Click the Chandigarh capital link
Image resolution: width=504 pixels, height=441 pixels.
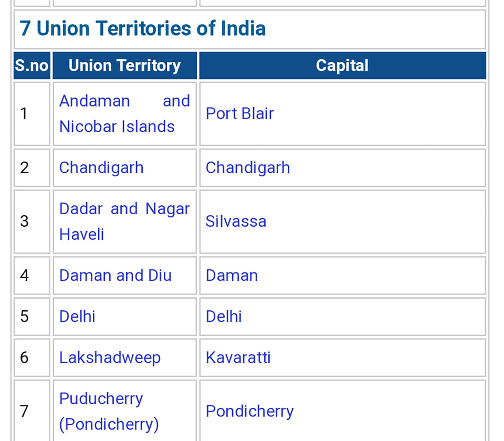coord(248,168)
